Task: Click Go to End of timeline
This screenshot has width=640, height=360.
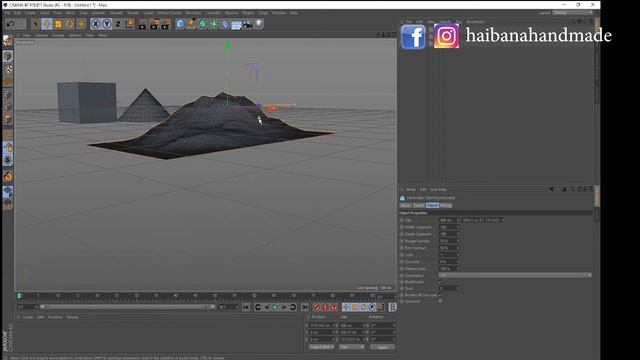Action: pos(305,307)
